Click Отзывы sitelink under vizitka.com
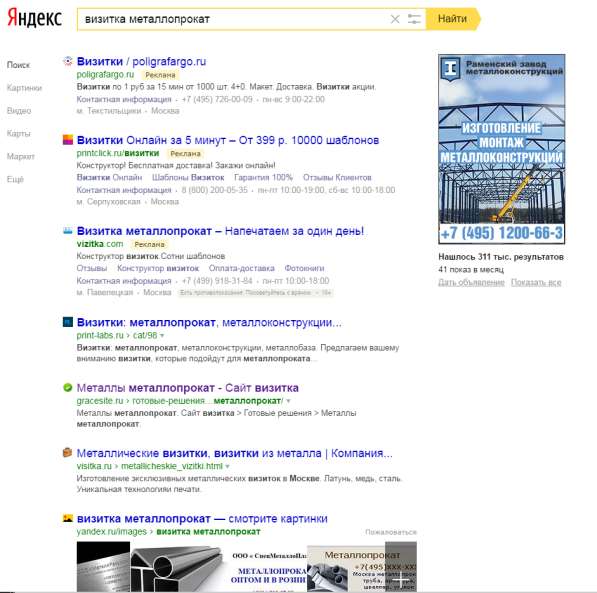Image resolution: width=597 pixels, height=593 pixels. click(92, 268)
